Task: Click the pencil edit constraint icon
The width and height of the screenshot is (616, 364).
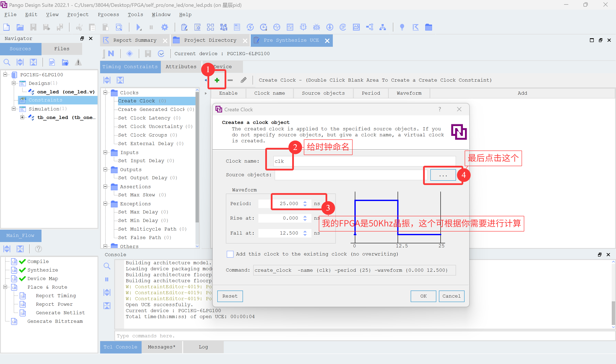Action: click(x=244, y=80)
